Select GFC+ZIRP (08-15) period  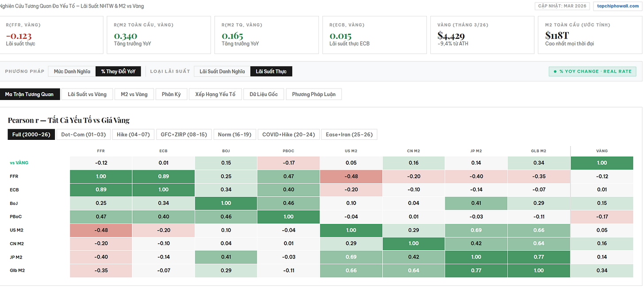point(184,135)
